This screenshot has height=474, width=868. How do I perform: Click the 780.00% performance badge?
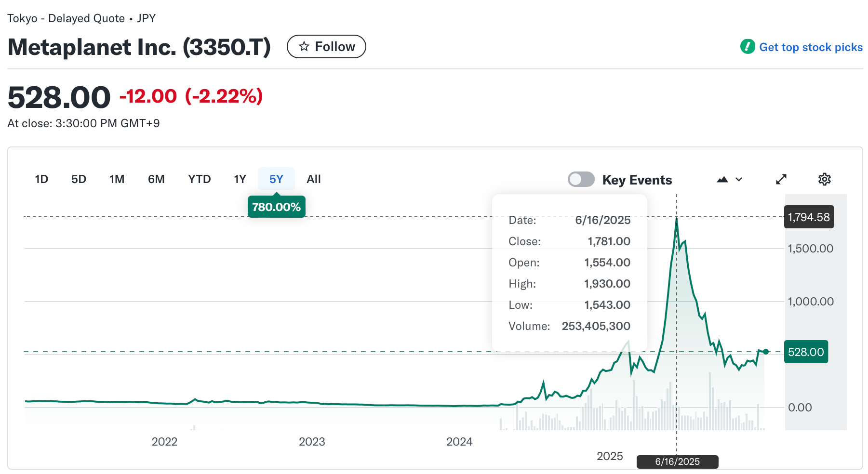pos(276,207)
